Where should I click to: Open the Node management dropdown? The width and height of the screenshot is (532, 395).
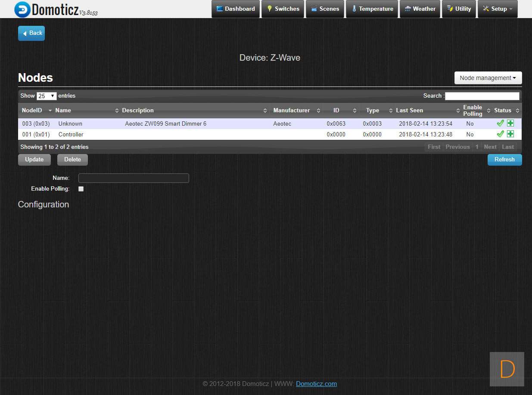(x=488, y=78)
